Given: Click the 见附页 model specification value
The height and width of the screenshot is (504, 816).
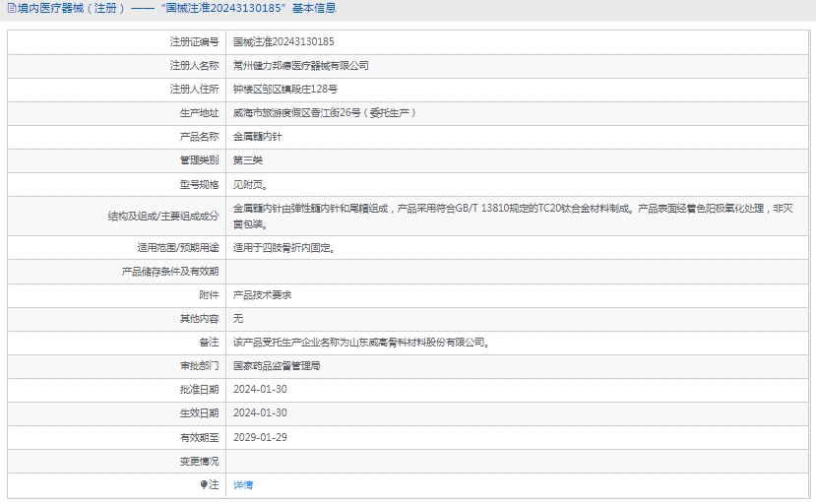Looking at the screenshot, I should tap(250, 184).
